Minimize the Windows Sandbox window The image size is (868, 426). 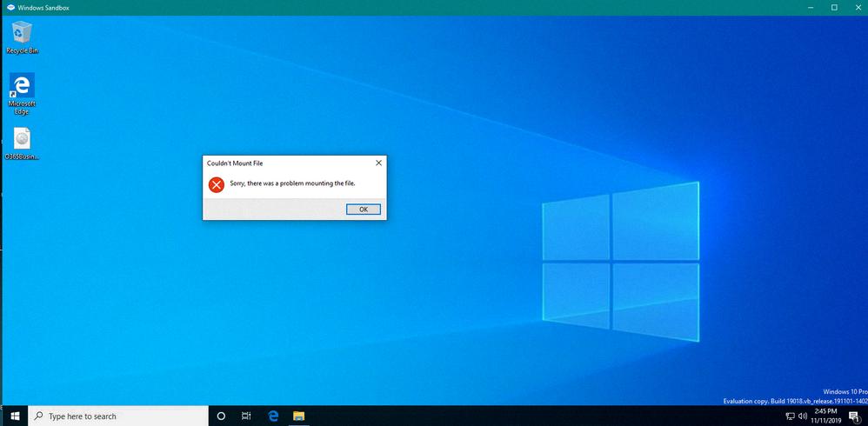(x=810, y=7)
